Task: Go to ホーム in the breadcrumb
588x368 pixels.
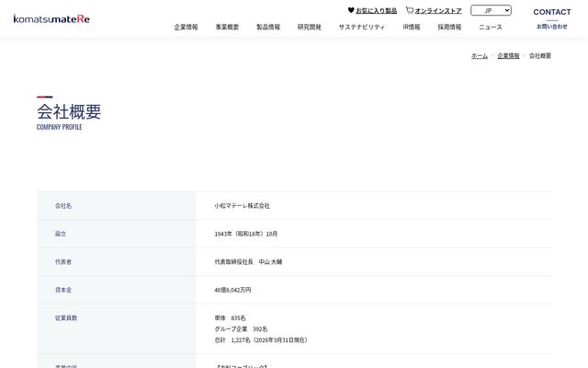Action: pyautogui.click(x=480, y=55)
